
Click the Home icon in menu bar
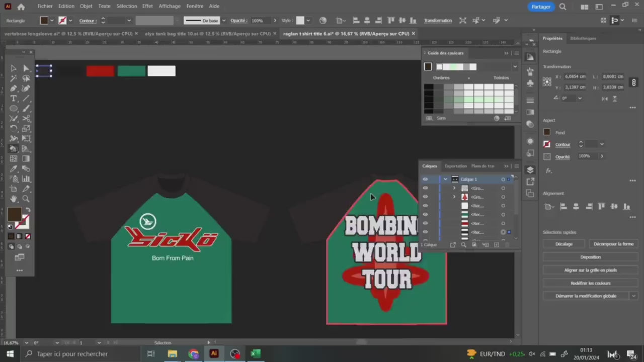click(x=21, y=7)
